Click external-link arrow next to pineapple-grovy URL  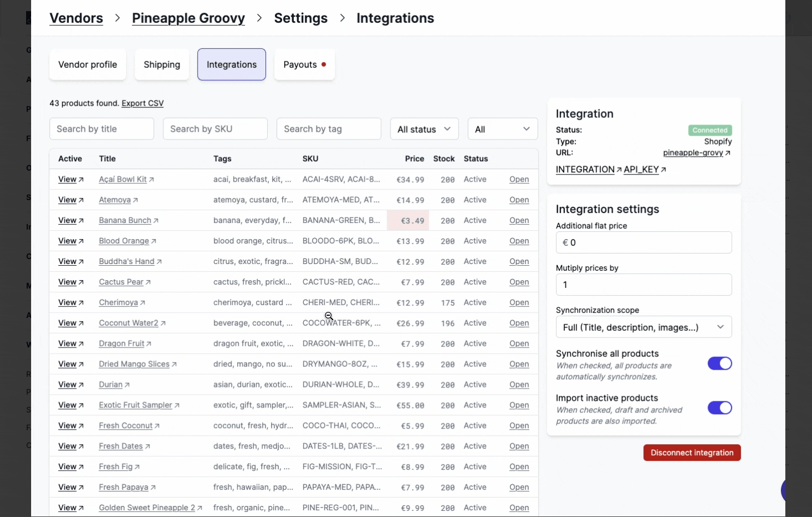[728, 153]
